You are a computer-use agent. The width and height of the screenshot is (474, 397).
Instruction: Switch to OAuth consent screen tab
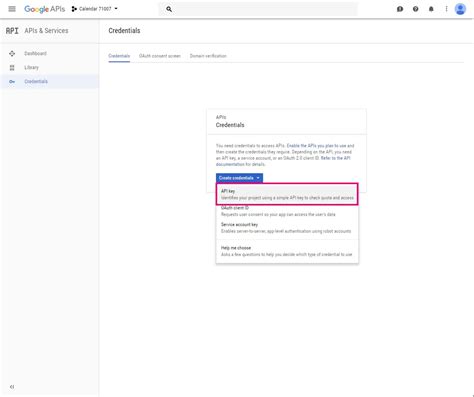click(x=160, y=56)
